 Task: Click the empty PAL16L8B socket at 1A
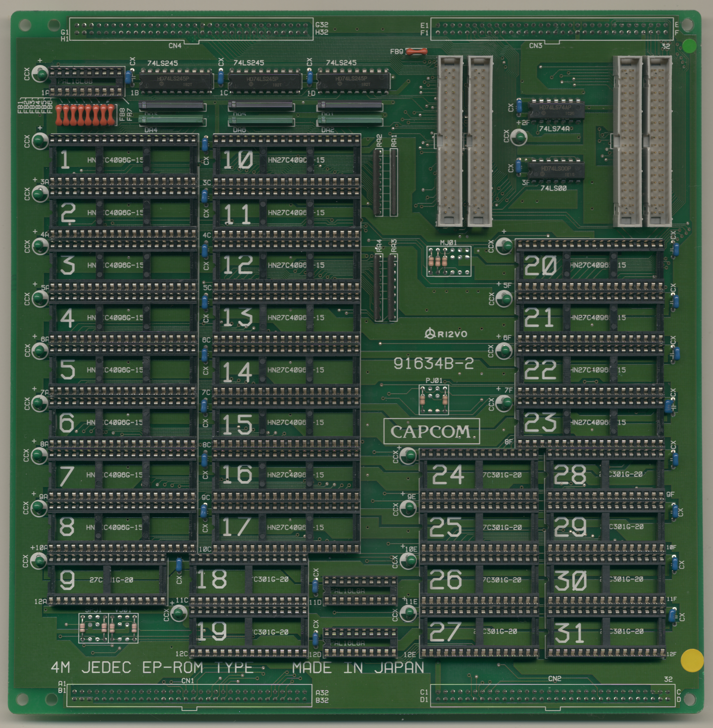87,82
